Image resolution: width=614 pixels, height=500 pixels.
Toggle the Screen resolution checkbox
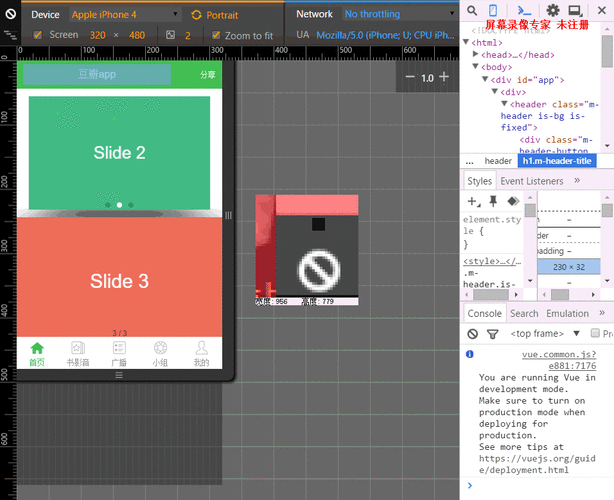(38, 35)
